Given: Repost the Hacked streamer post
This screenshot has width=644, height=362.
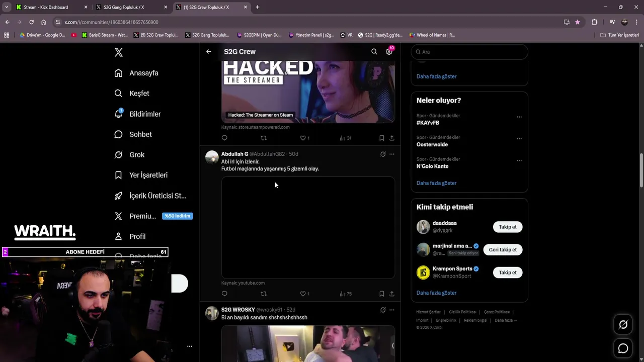Looking at the screenshot, I should [x=264, y=138].
